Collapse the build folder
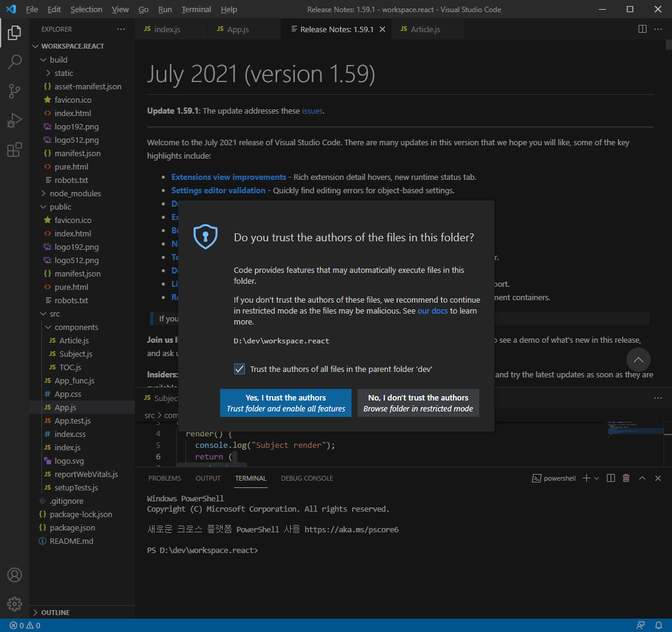The image size is (672, 632). pyautogui.click(x=43, y=60)
